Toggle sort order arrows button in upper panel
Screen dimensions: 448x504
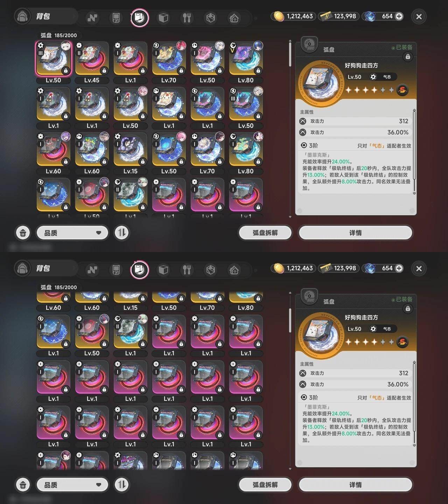pos(122,233)
